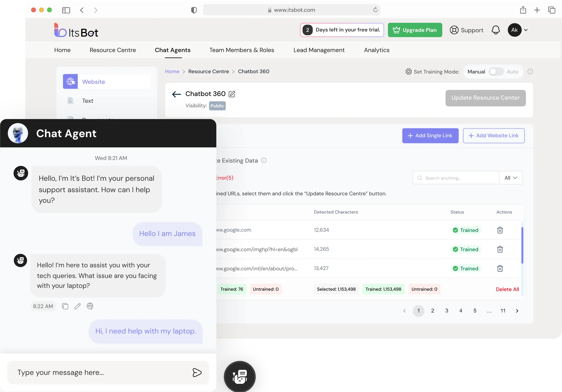Go to next page with the chevron
Viewport: 562px width, 392px height.
tap(517, 311)
